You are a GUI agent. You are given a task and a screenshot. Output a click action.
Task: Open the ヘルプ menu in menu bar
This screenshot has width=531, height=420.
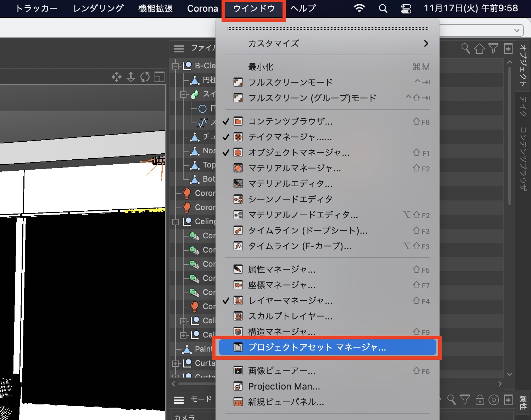(x=303, y=8)
